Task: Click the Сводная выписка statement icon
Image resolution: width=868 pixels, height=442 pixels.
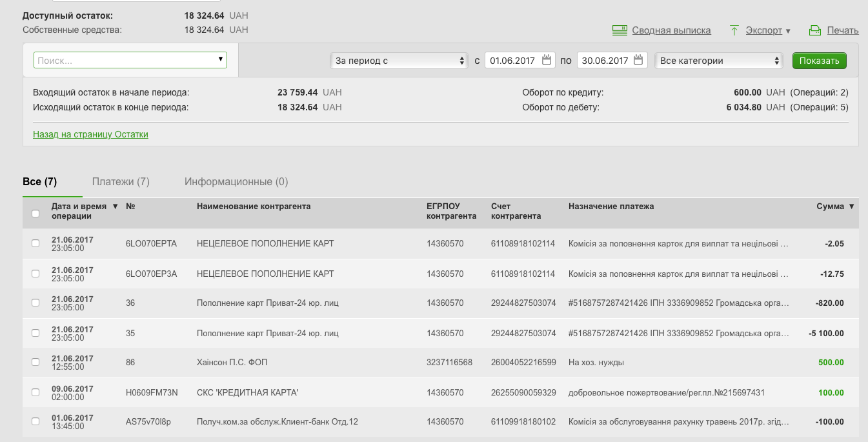Action: click(x=620, y=30)
